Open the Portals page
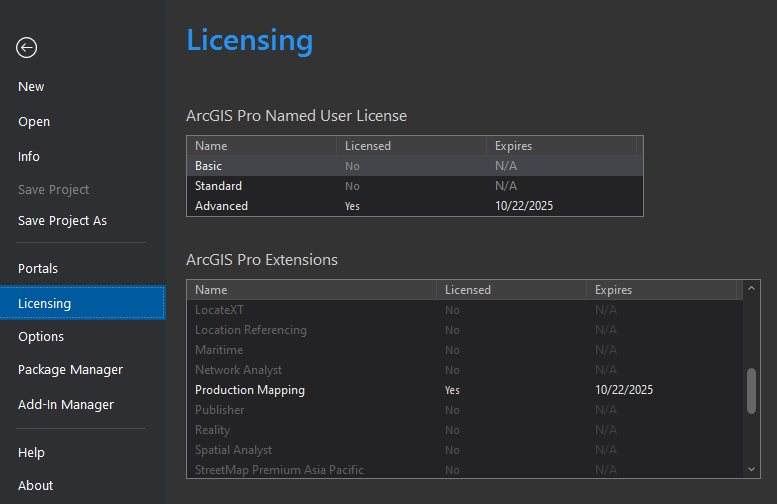The width and height of the screenshot is (777, 504). pos(38,269)
